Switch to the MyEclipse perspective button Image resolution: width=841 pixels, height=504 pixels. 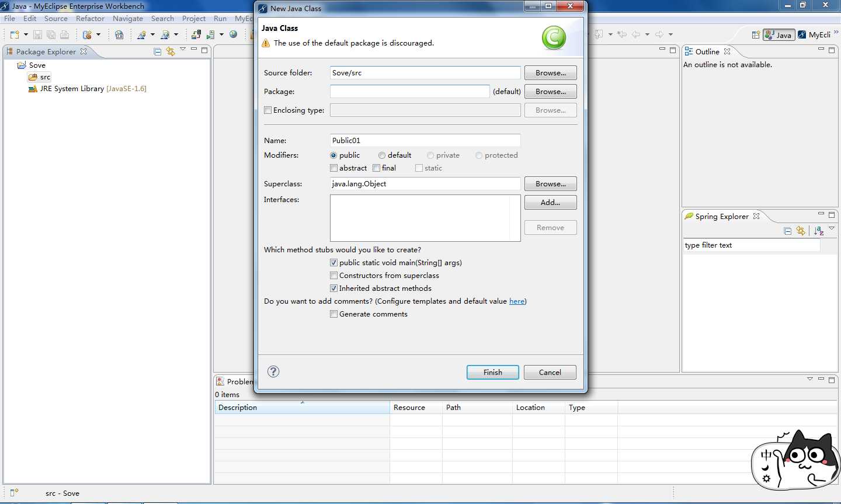[x=815, y=35]
